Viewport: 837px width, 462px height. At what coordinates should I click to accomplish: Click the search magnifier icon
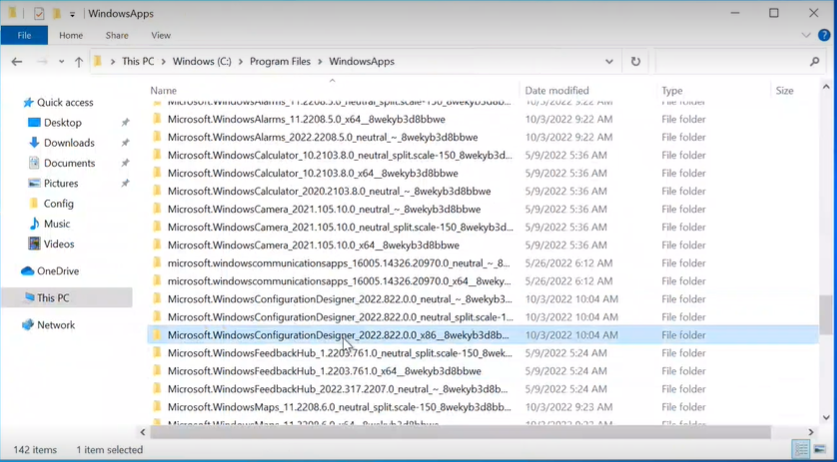coord(815,61)
